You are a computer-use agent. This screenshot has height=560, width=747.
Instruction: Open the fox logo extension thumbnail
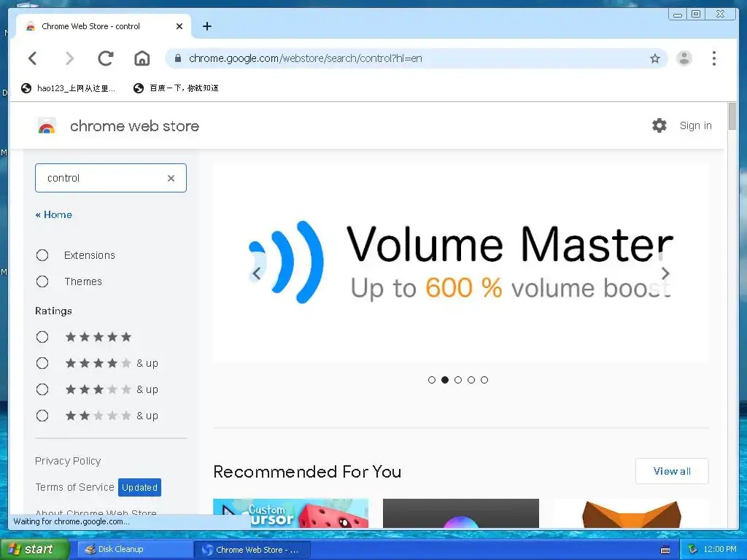point(631,513)
